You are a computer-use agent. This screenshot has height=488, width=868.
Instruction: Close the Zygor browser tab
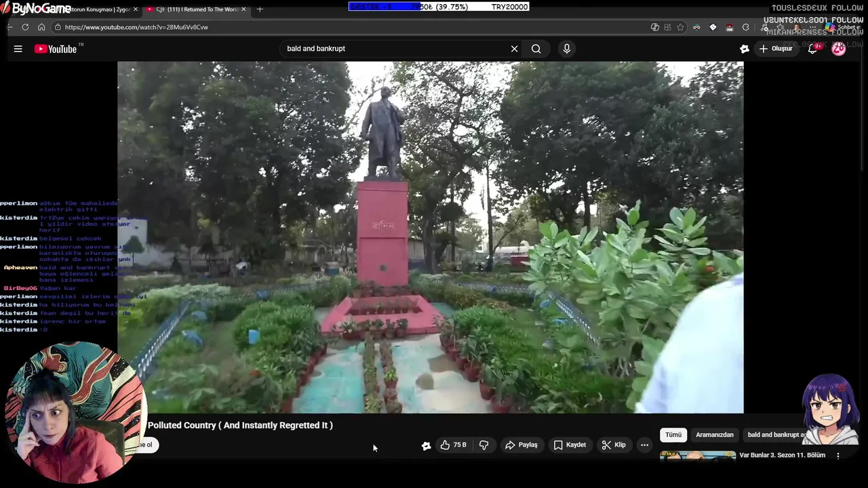pyautogui.click(x=136, y=9)
